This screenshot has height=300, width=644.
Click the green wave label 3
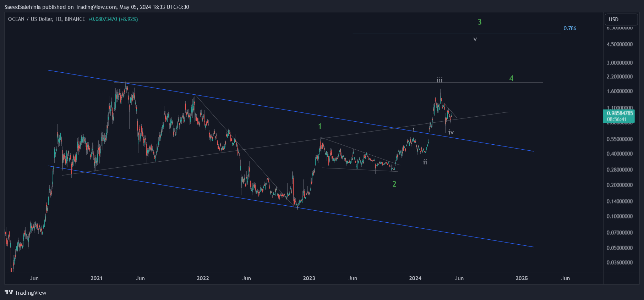coord(480,22)
